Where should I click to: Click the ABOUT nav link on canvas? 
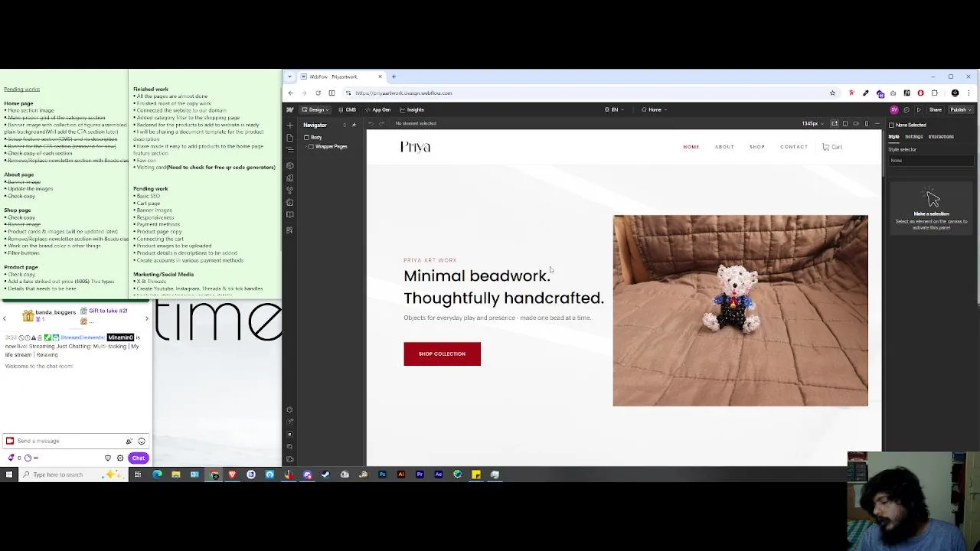click(x=724, y=147)
